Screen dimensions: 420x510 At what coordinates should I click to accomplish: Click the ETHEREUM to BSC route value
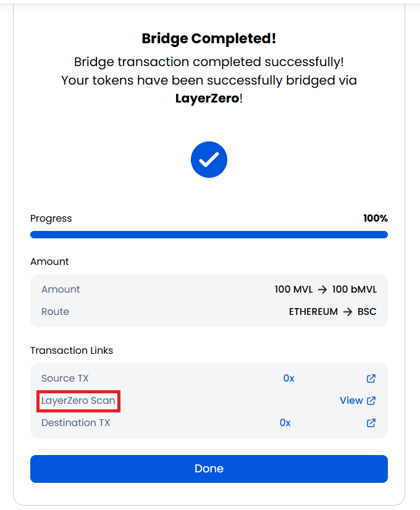coord(332,312)
